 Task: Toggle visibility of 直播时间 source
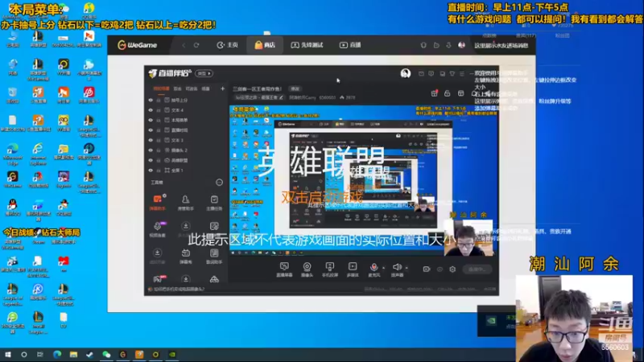[151, 130]
